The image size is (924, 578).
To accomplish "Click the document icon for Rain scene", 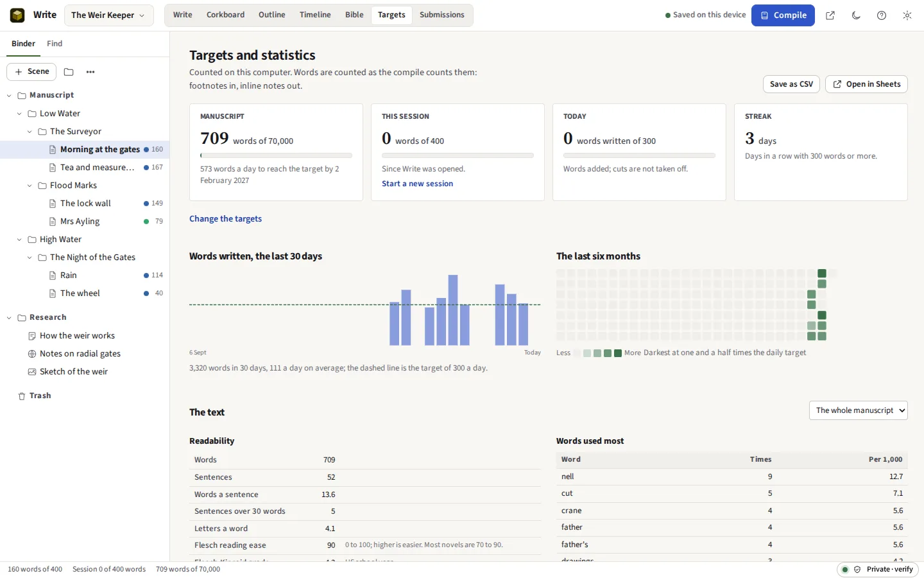I will coord(53,276).
